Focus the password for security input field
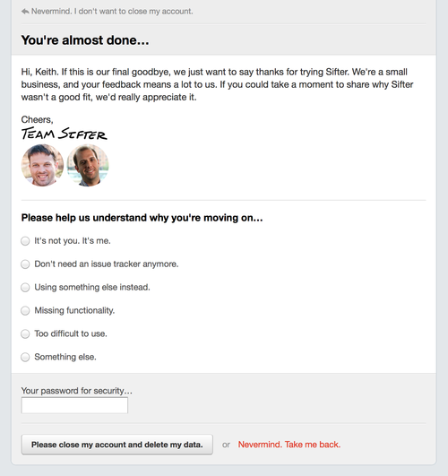Viewport: 448px width, 476px height. point(74,405)
